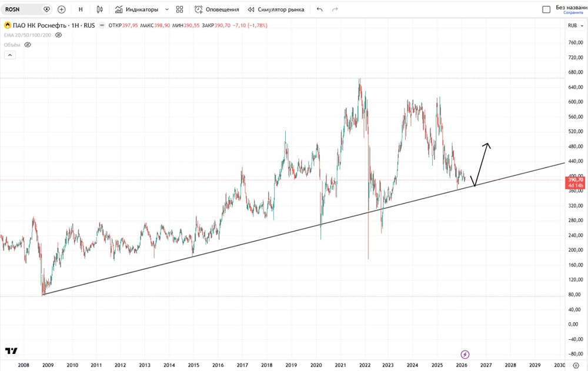Undo the last chart action
Viewport: 588px width, 371px height.
[x=319, y=9]
